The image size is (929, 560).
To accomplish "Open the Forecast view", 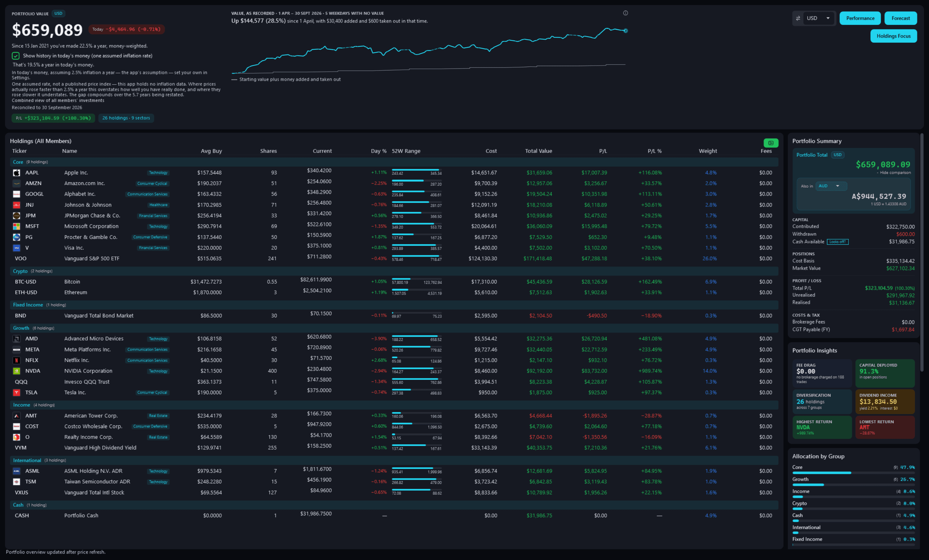I will pyautogui.click(x=900, y=18).
